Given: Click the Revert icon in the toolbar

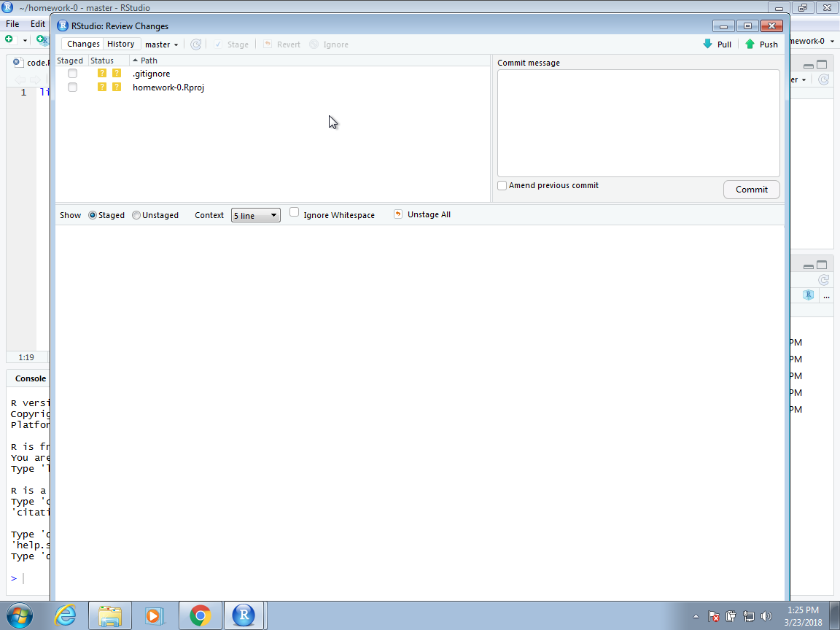Looking at the screenshot, I should 268,44.
